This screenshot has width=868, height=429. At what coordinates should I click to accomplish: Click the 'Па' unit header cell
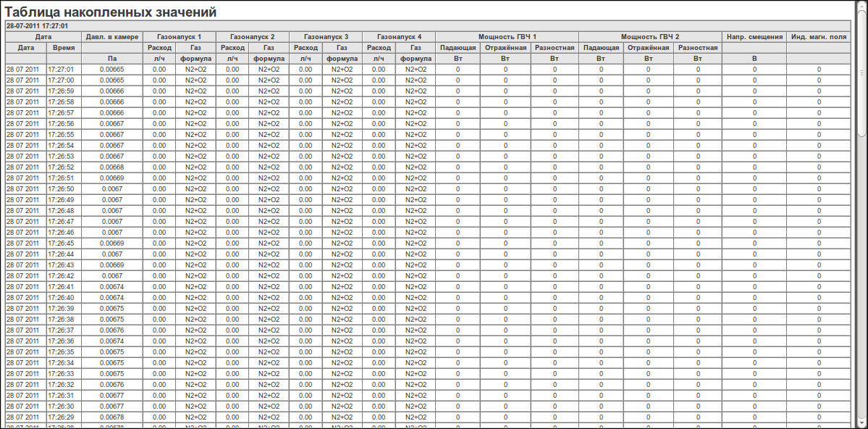pos(111,58)
